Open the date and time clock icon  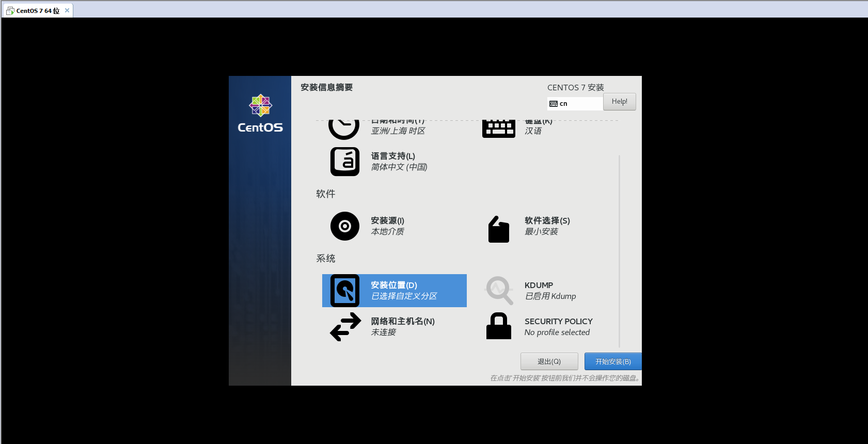tap(344, 130)
